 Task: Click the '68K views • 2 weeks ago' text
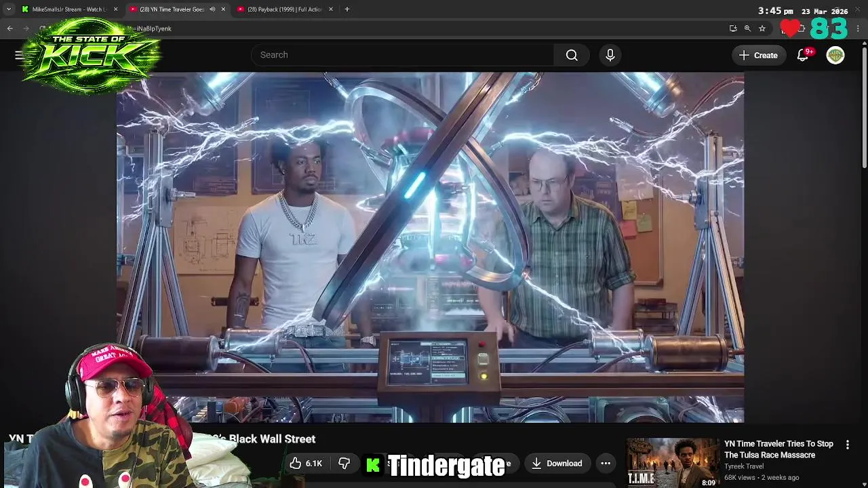click(762, 477)
